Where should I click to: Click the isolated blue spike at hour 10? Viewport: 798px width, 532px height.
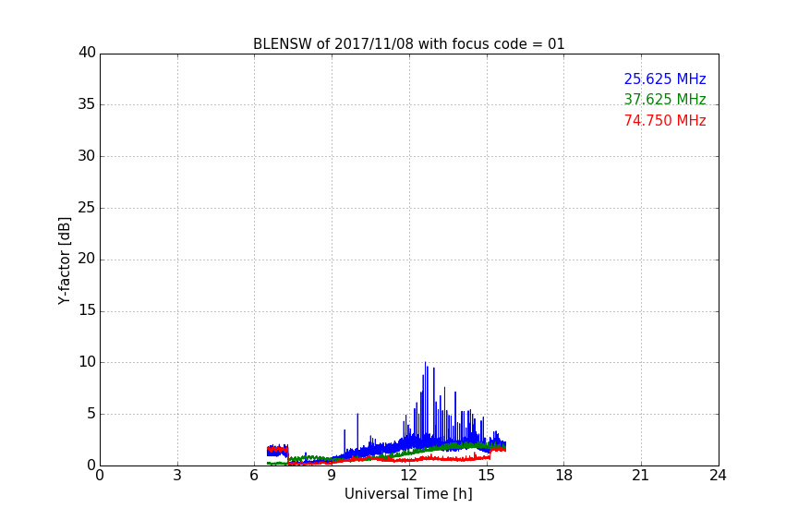pyautogui.click(x=357, y=430)
